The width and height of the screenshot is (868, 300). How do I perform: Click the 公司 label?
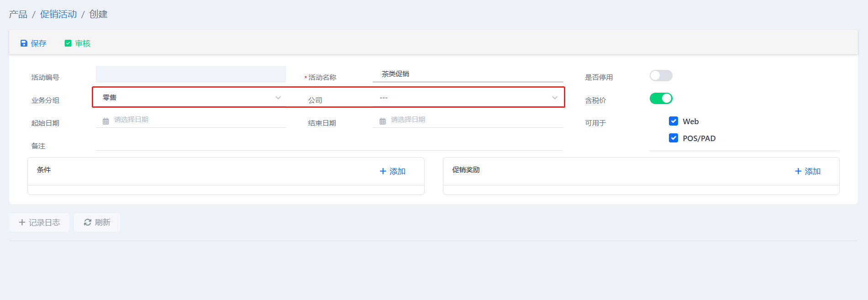[316, 100]
